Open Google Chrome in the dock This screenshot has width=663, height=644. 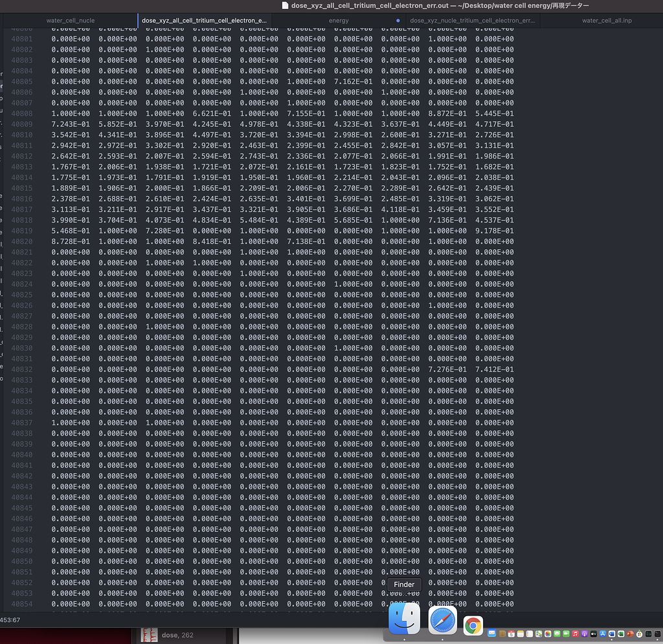tap(473, 625)
